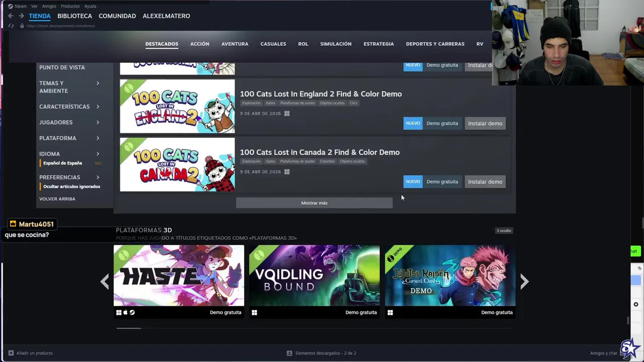Install the 100 Cats Lost in Canada 2 demo
This screenshot has width=644, height=362.
tap(485, 182)
